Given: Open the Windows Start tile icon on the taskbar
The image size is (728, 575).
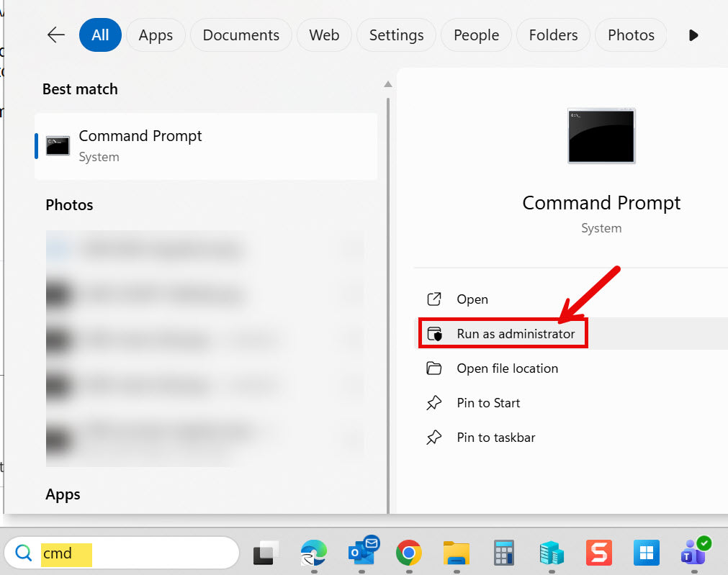Looking at the screenshot, I should (x=647, y=553).
